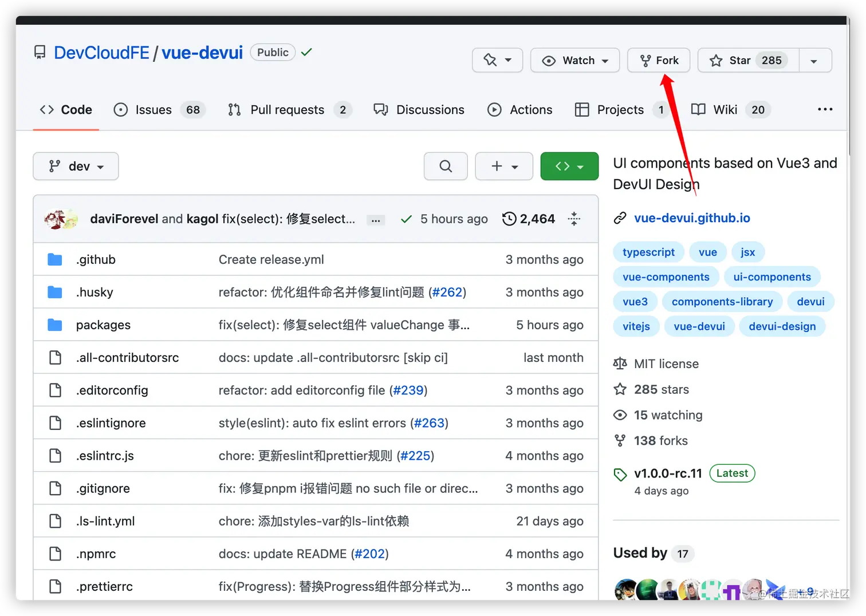Click the green CI status checkmark next to Public
The width and height of the screenshot is (866, 616).
pos(306,52)
